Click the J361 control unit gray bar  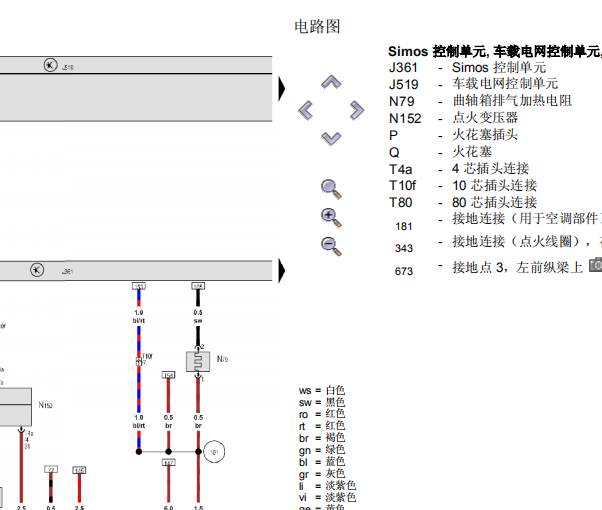[x=136, y=270]
